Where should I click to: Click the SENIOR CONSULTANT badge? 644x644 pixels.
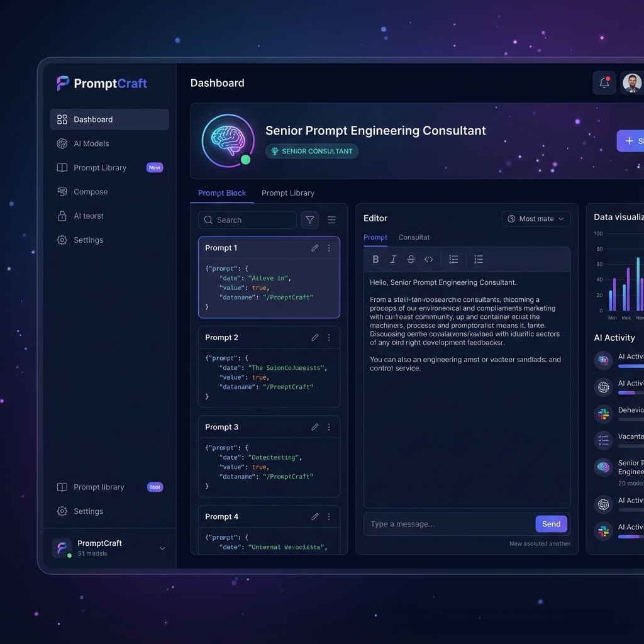(x=312, y=151)
